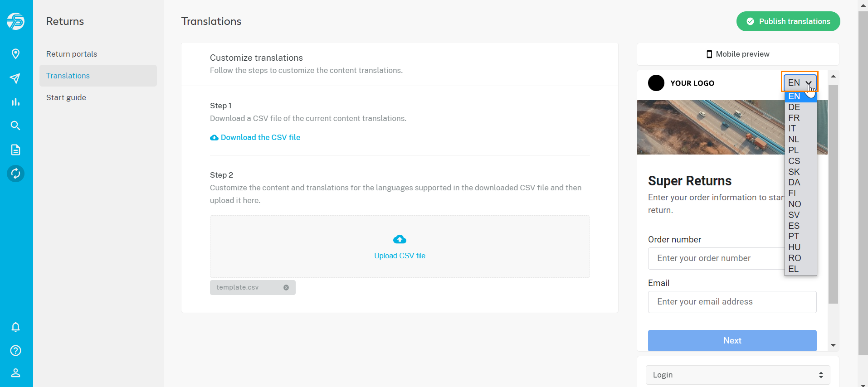Choose CS from the language list
868x387 pixels.
click(801, 161)
